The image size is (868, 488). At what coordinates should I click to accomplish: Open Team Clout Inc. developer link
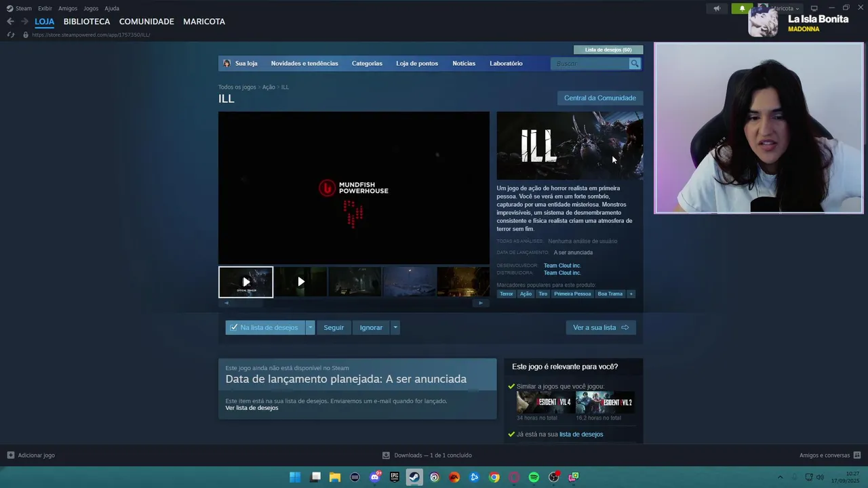coord(562,266)
